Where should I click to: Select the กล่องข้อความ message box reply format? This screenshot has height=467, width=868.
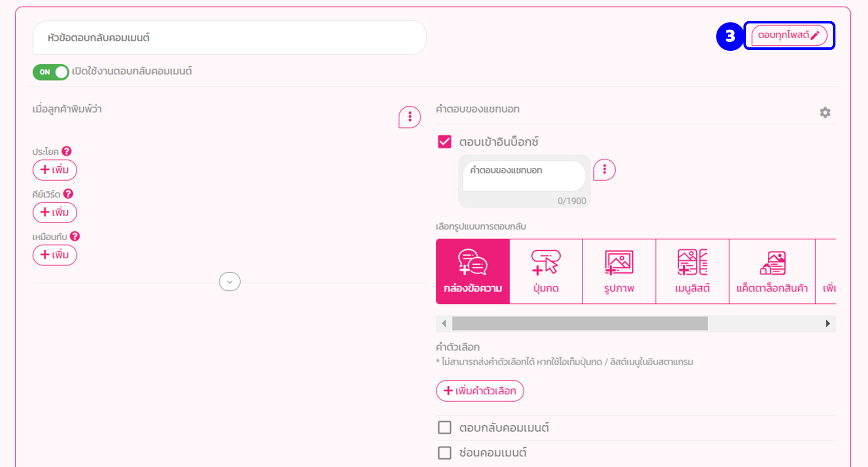(472, 271)
